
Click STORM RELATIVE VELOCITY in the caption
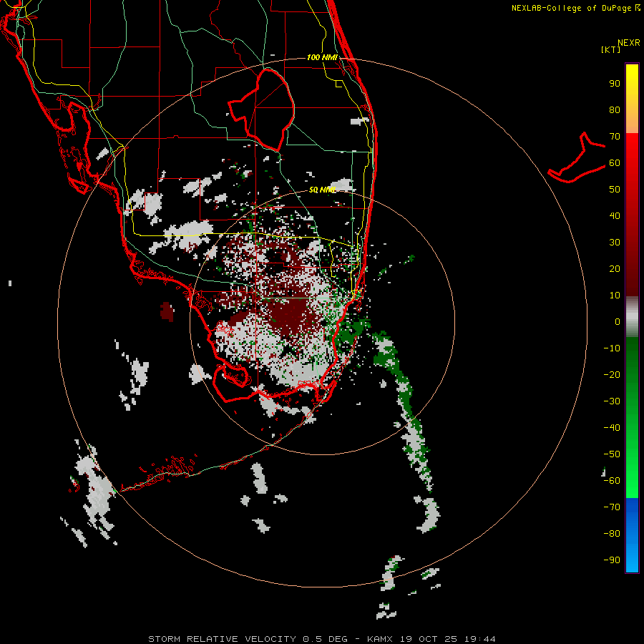222,639
